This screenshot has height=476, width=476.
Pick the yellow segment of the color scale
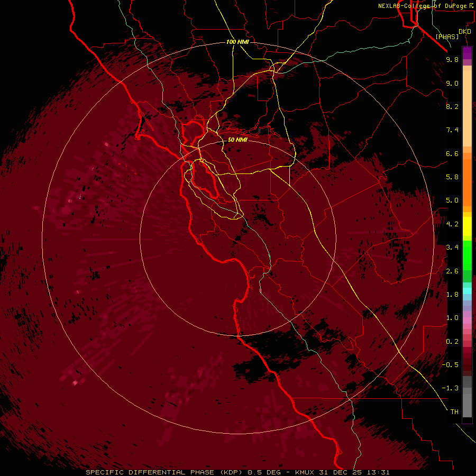(x=467, y=226)
